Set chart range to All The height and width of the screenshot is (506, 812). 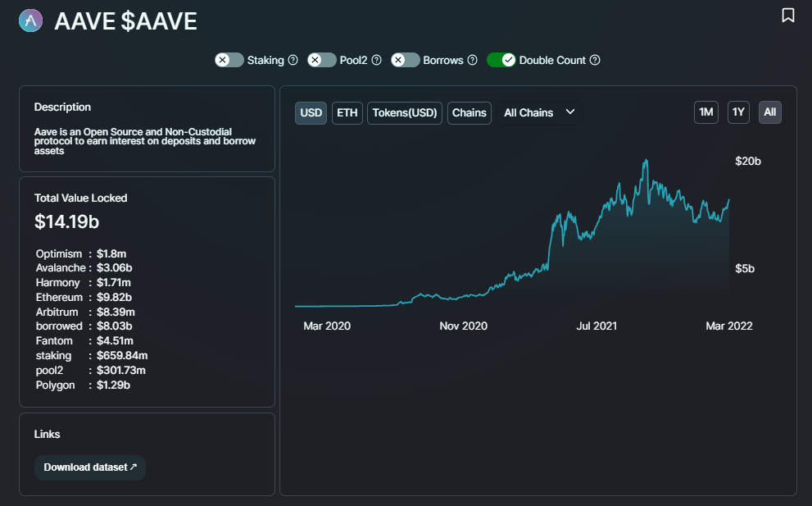pyautogui.click(x=770, y=112)
